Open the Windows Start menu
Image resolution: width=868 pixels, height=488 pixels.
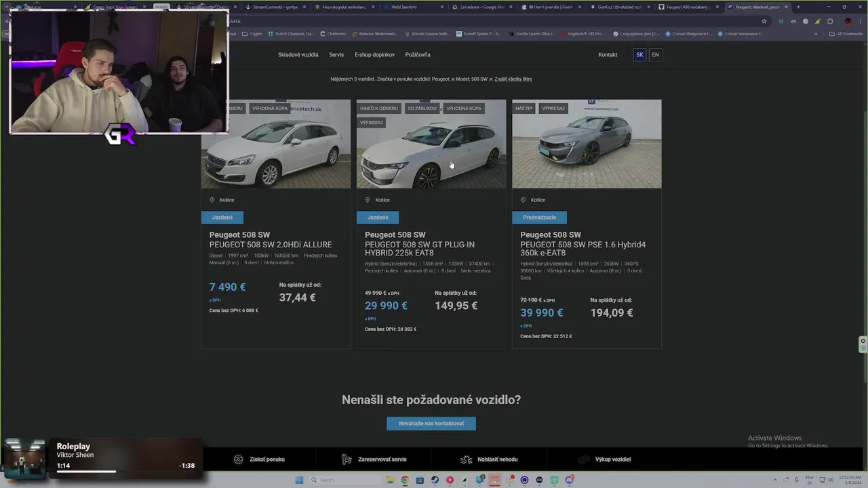pos(298,480)
